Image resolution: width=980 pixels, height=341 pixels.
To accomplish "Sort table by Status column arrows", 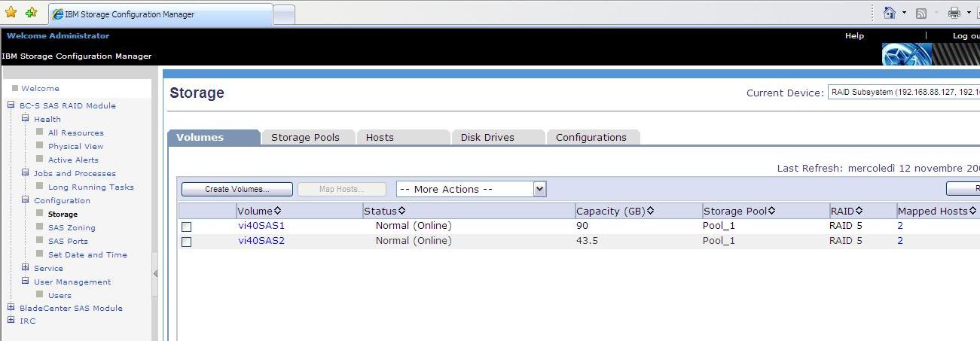I will (x=401, y=211).
